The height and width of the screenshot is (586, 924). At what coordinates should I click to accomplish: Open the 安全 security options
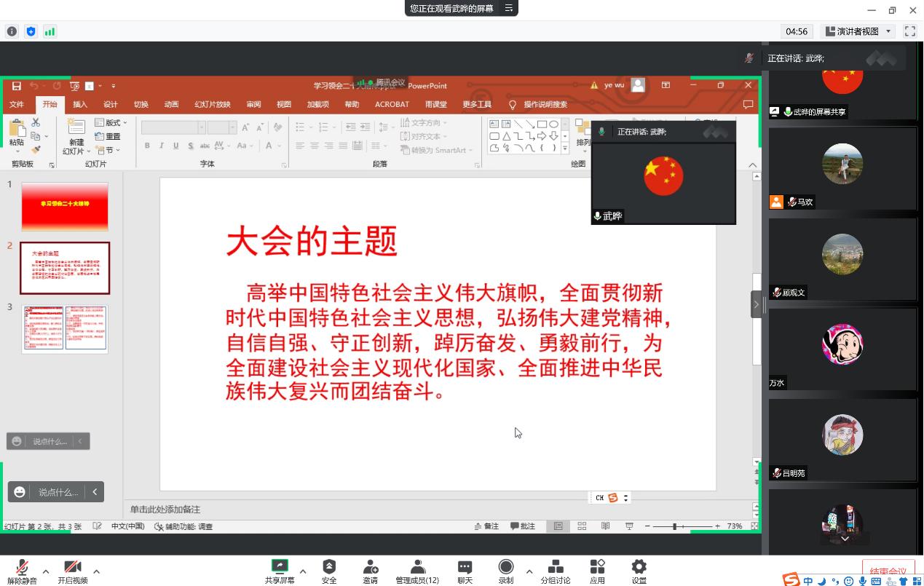(329, 571)
